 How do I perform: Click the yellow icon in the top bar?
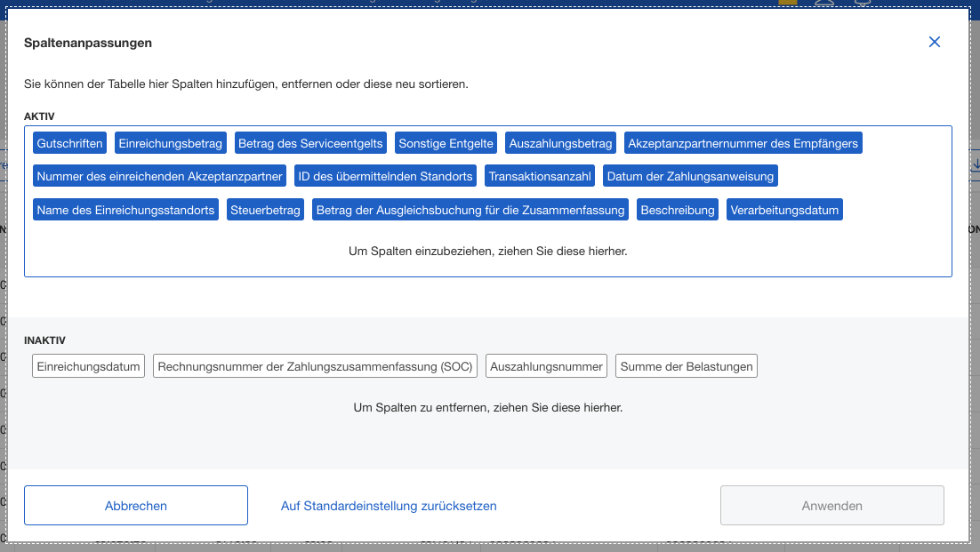[x=787, y=3]
